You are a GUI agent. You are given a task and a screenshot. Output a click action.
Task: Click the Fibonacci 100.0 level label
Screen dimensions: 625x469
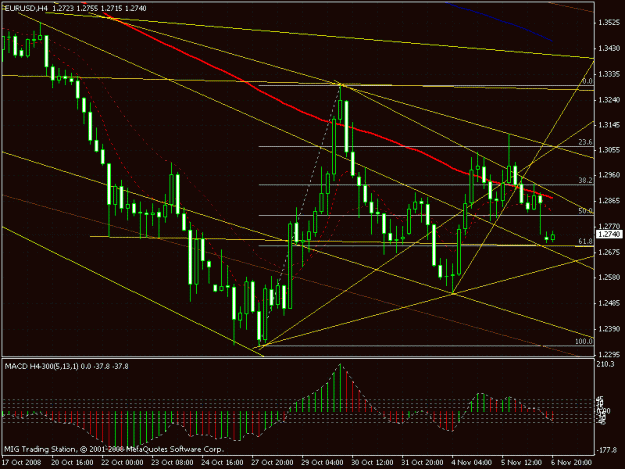[x=584, y=341]
